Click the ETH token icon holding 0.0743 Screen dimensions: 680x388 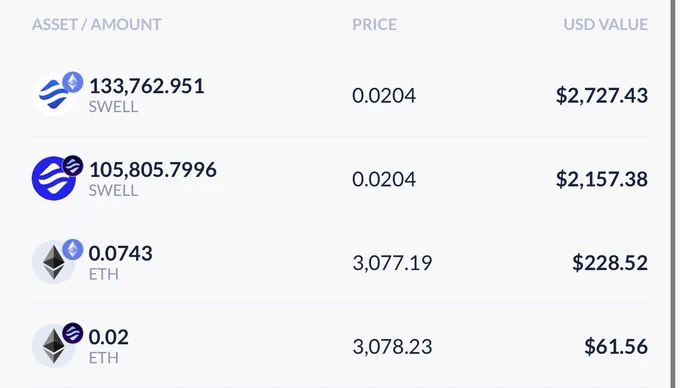pos(53,262)
